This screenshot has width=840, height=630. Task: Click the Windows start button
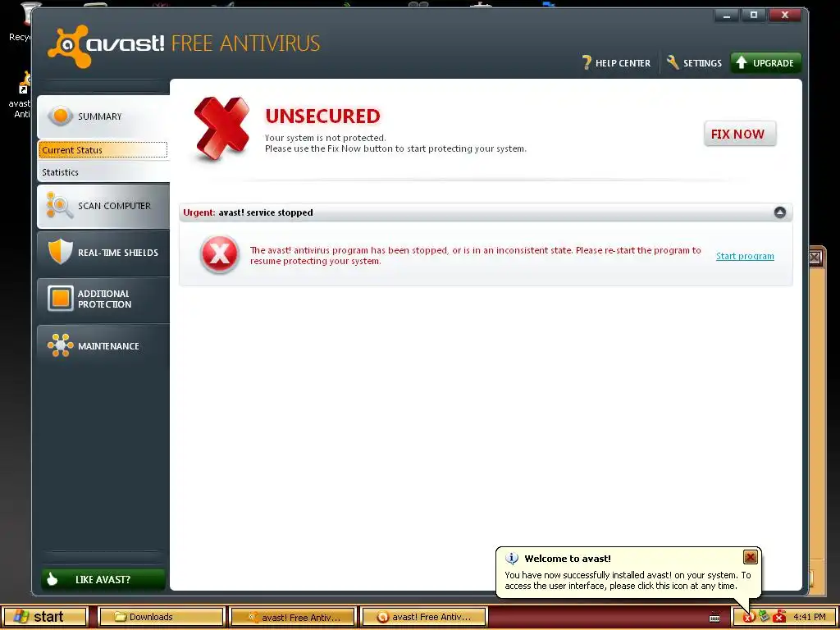pyautogui.click(x=44, y=617)
